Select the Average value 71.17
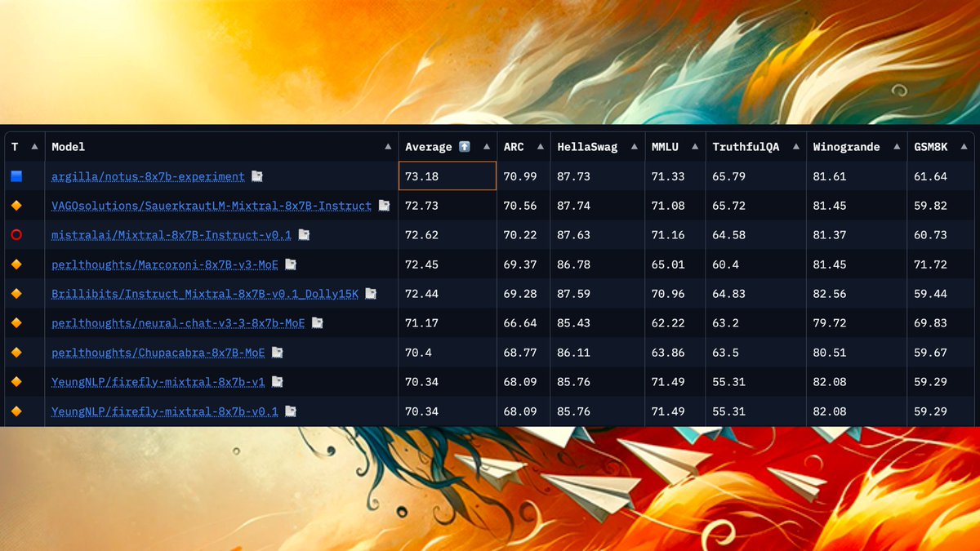Image resolution: width=980 pixels, height=551 pixels. (x=421, y=323)
